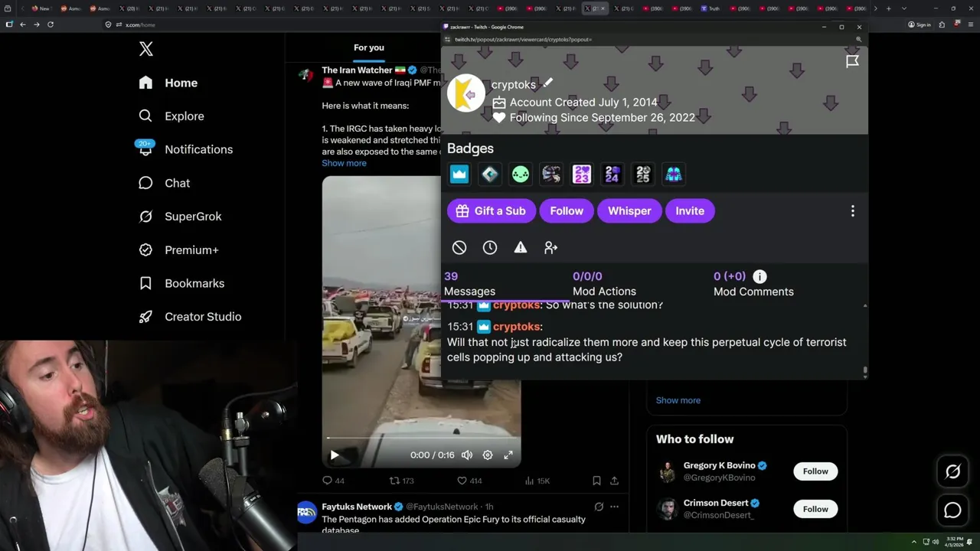Enter video fullscreen mode
The height and width of the screenshot is (551, 980).
click(508, 455)
